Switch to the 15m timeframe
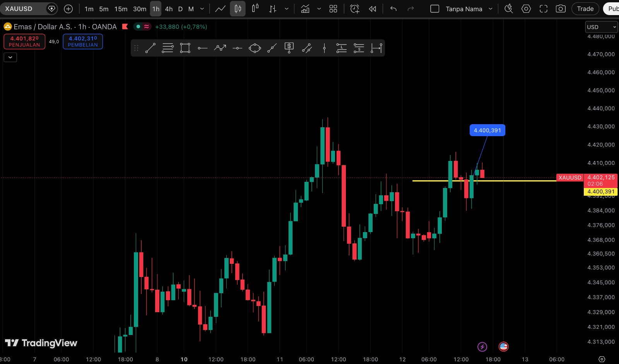 tap(121, 9)
